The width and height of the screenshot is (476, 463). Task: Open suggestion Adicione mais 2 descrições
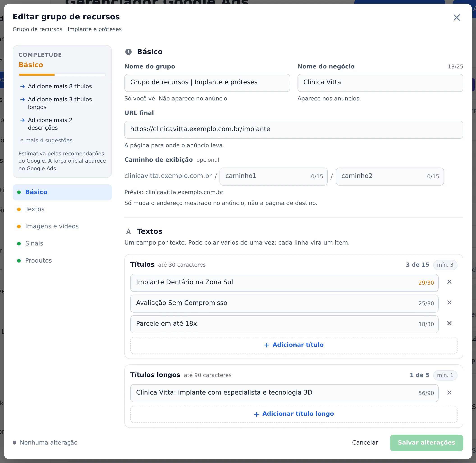tap(60, 124)
